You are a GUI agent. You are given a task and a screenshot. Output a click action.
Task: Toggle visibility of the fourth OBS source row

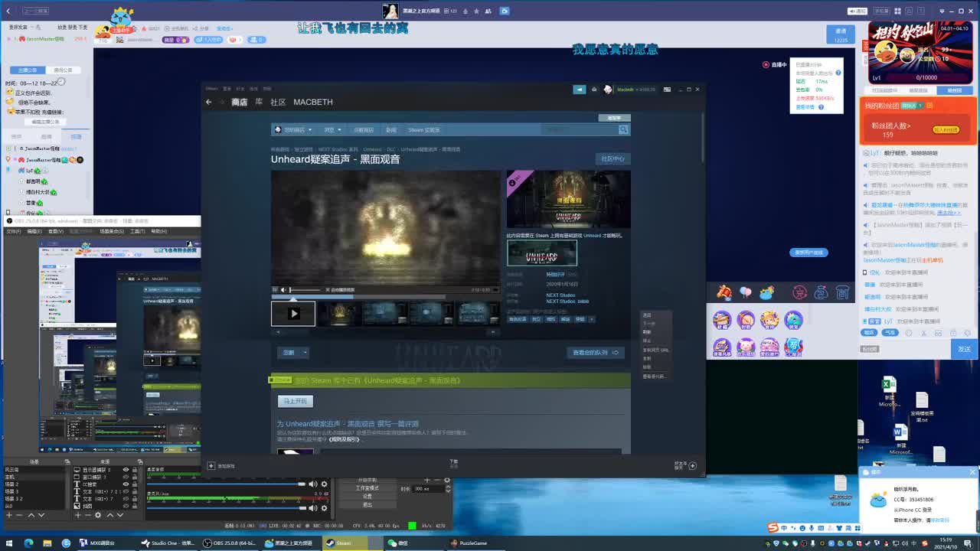tap(126, 491)
